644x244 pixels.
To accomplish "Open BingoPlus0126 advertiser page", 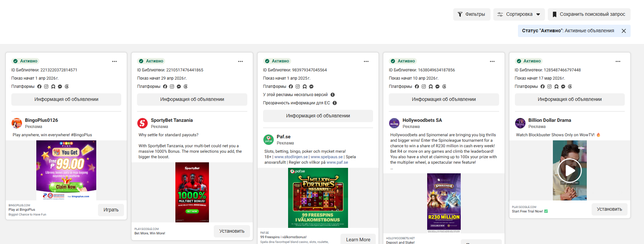I will point(41,120).
